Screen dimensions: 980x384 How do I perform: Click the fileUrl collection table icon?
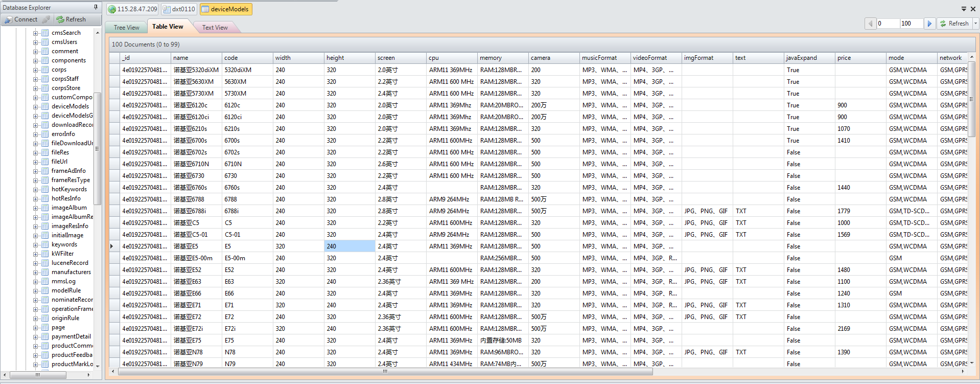[x=45, y=162]
